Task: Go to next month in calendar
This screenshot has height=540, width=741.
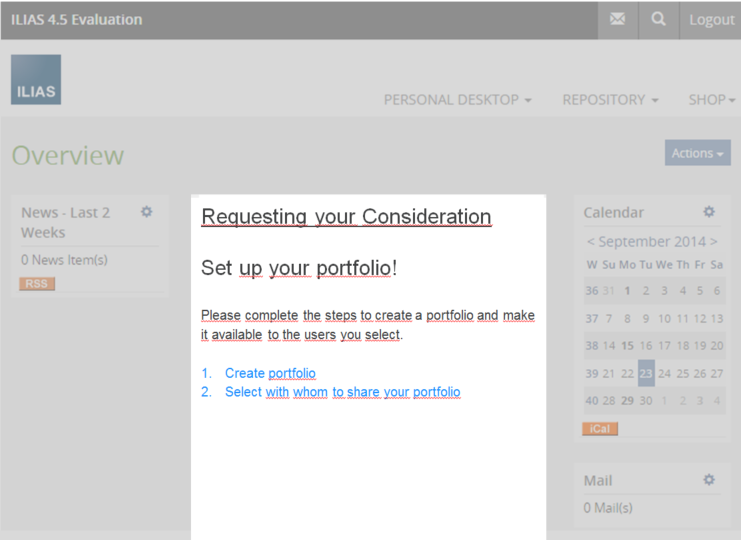Action: coord(714,242)
